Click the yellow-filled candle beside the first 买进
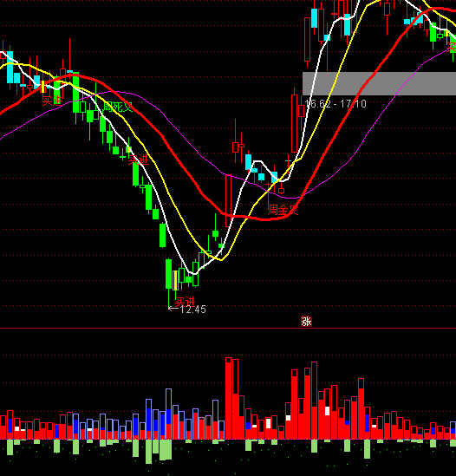This screenshot has width=456, height=476. pyautogui.click(x=43, y=87)
